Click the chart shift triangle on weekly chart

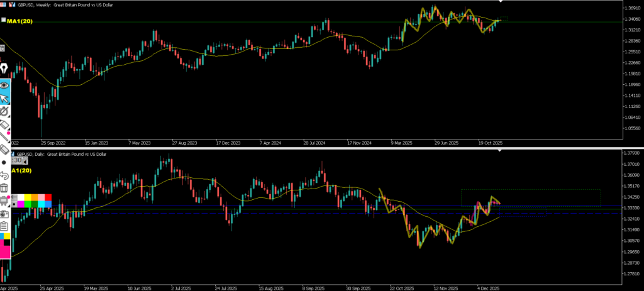tap(500, 3)
